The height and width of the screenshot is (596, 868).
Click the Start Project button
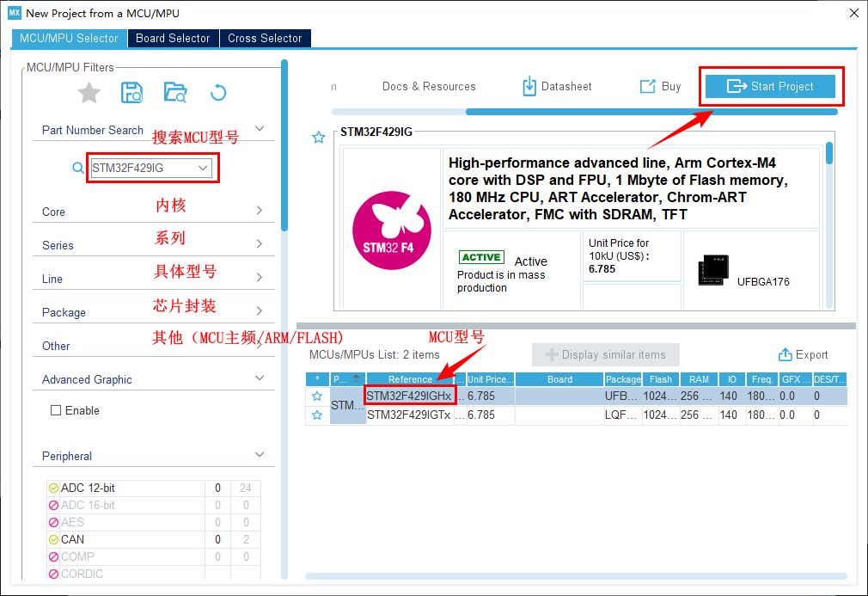(x=771, y=86)
